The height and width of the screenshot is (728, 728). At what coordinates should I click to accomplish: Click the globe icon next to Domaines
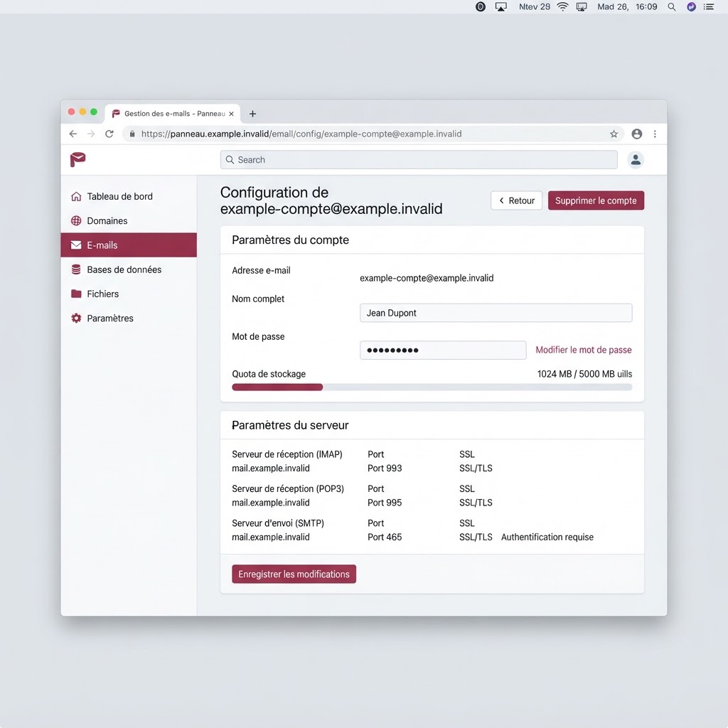click(x=76, y=220)
